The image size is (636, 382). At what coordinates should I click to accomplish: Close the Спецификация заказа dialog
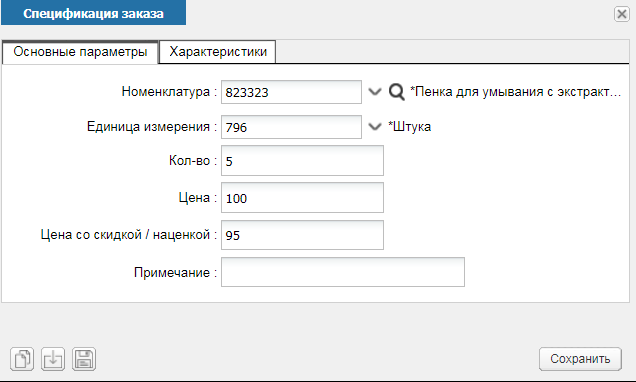(x=621, y=14)
